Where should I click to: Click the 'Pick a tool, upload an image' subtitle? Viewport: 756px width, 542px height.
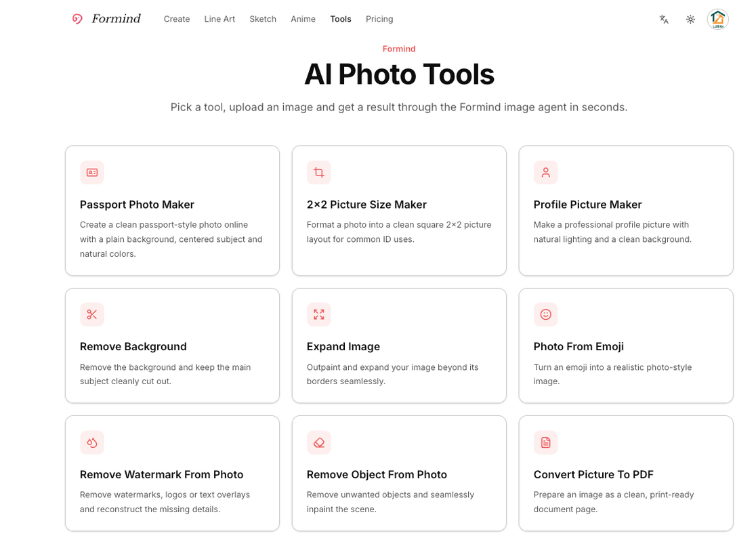click(399, 107)
